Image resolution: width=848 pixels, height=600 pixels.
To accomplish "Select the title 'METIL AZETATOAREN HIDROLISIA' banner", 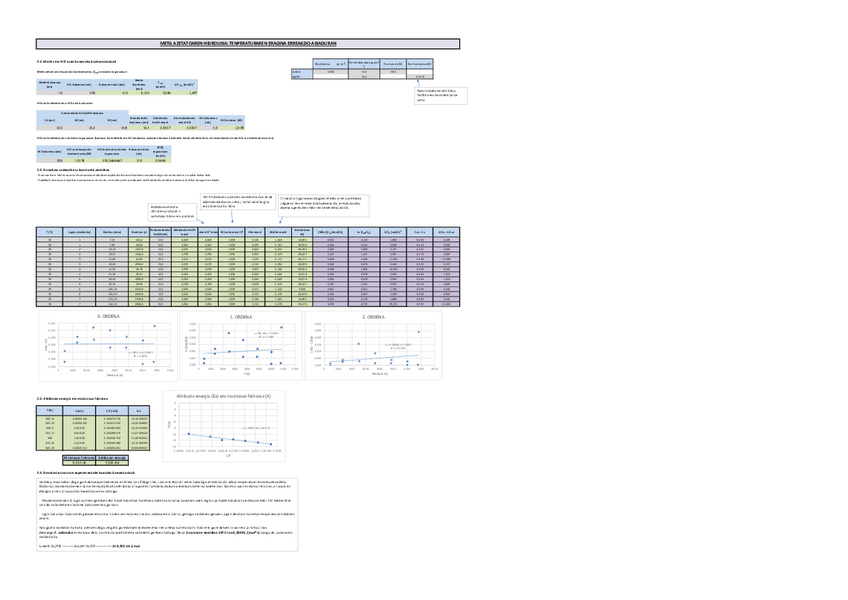I will click(248, 44).
